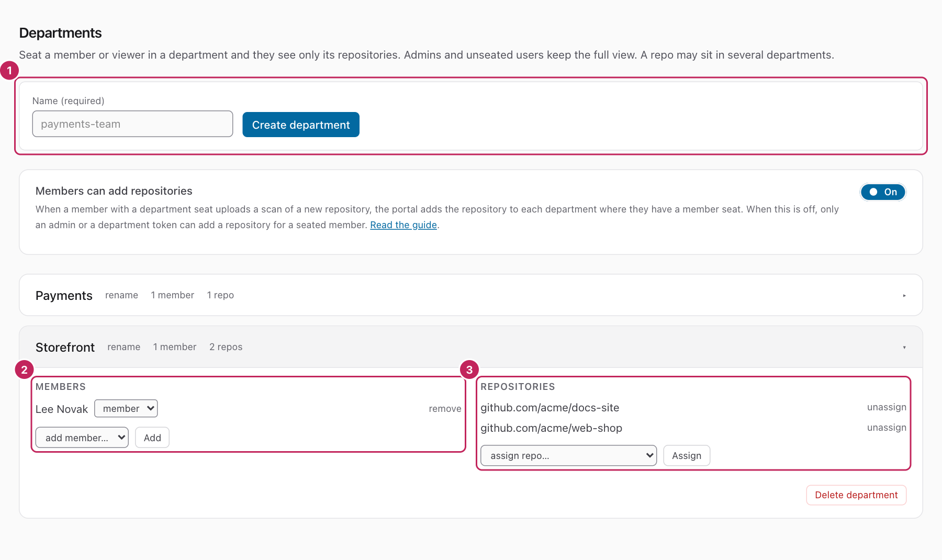Click the department Name input field
942x560 pixels.
coord(132,124)
